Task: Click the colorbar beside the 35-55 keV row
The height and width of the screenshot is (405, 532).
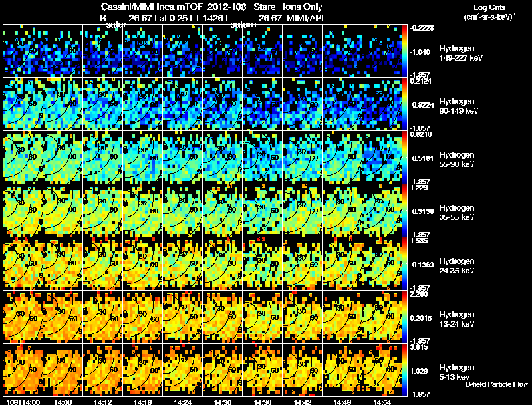Action: click(404, 210)
